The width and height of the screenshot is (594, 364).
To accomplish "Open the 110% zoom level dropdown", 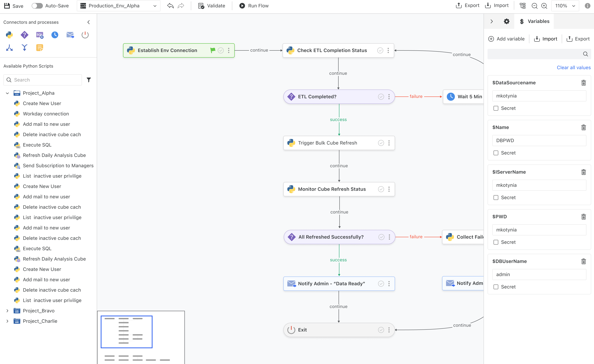I will point(565,6).
